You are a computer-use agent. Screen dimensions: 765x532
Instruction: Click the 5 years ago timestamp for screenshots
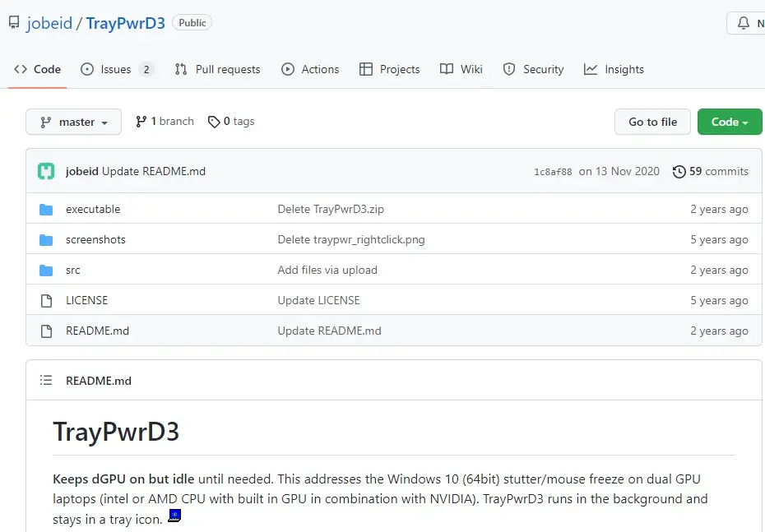[x=719, y=239]
